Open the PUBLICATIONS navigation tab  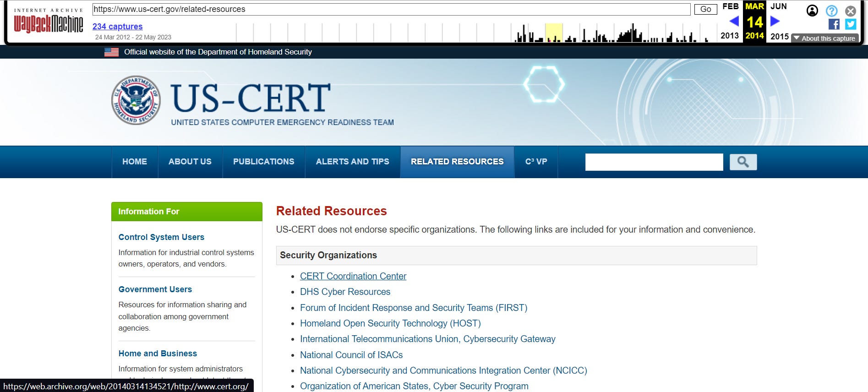264,162
